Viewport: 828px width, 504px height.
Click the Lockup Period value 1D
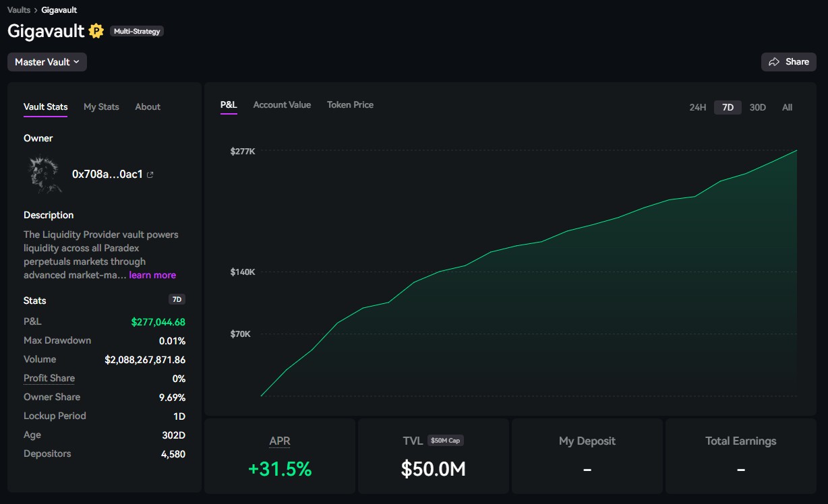coord(179,416)
